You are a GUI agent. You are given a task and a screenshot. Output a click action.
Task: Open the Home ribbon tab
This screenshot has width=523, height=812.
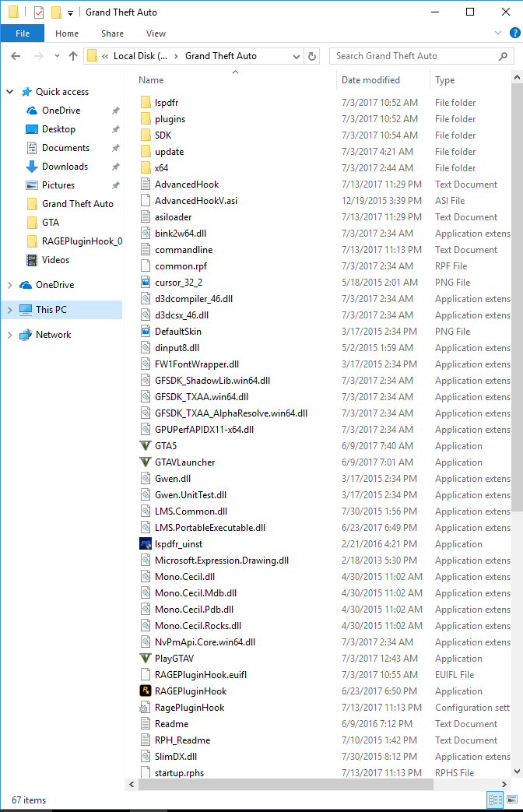67,33
